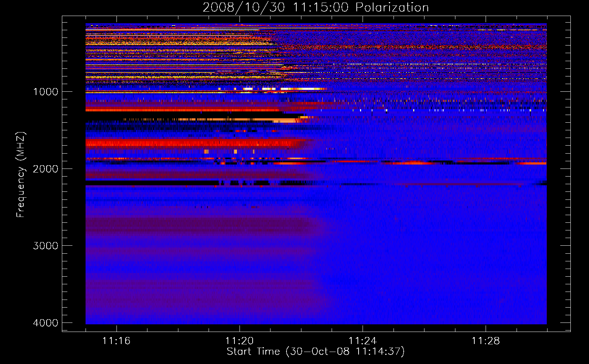Click the y-axis tick label 2000

click(x=46, y=169)
